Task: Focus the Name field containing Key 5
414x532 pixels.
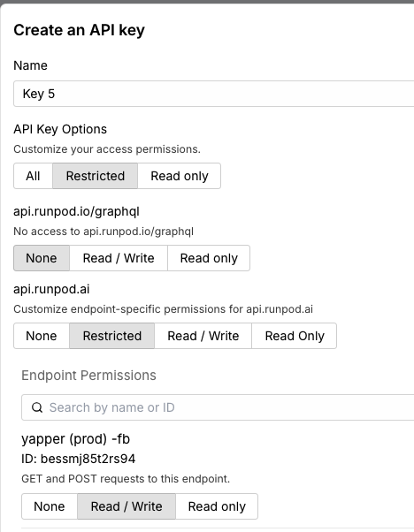Action: (214, 94)
